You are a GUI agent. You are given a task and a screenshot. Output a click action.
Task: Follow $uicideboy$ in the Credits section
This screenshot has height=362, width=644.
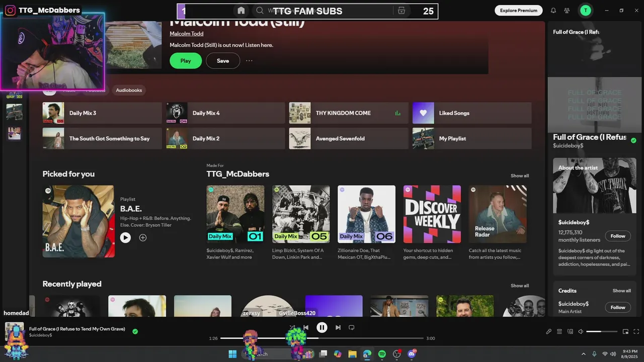tap(618, 307)
